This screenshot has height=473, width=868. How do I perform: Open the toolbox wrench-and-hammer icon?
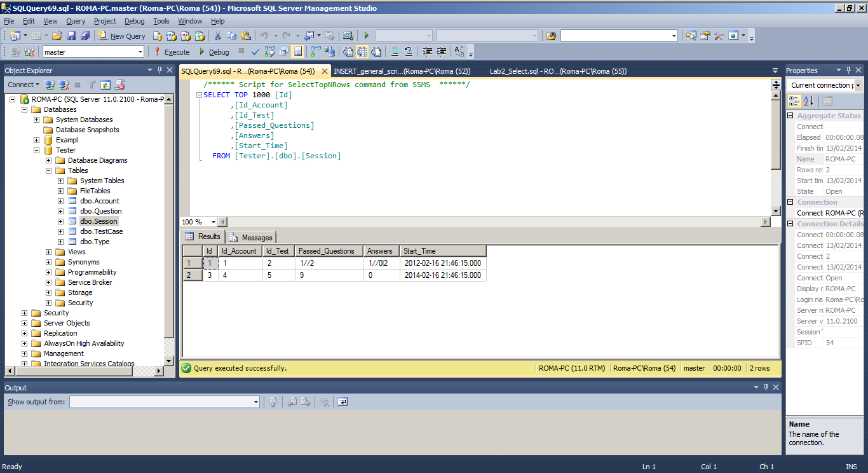click(x=719, y=36)
